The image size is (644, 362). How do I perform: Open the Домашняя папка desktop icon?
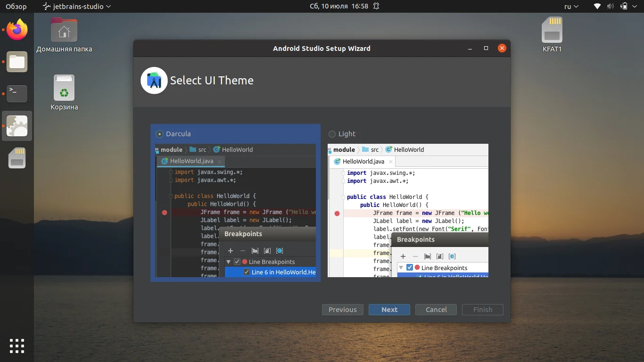(x=64, y=31)
